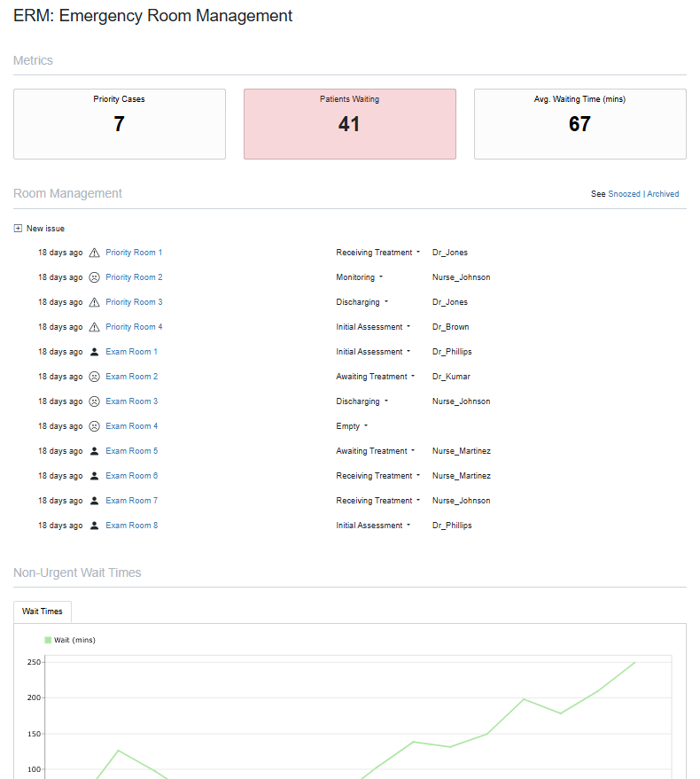Viewport: 700px width, 779px height.
Task: Click the Priority Cases metric card
Action: coord(120,124)
